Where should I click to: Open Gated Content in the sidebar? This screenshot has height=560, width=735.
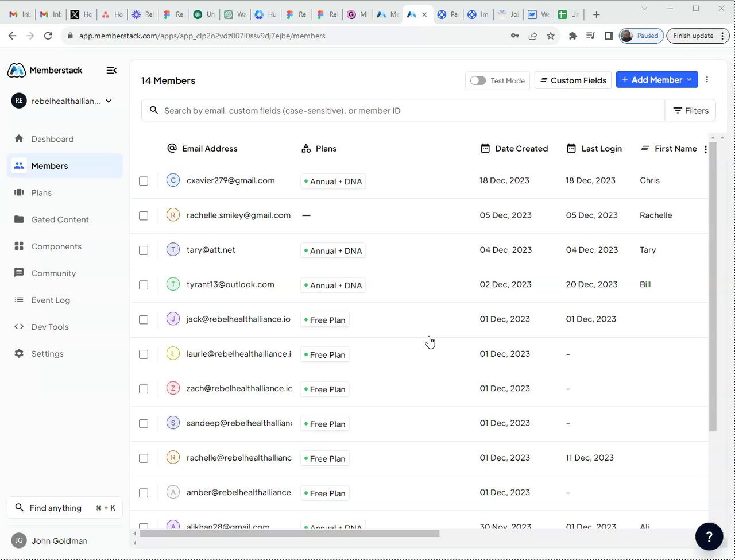[60, 219]
